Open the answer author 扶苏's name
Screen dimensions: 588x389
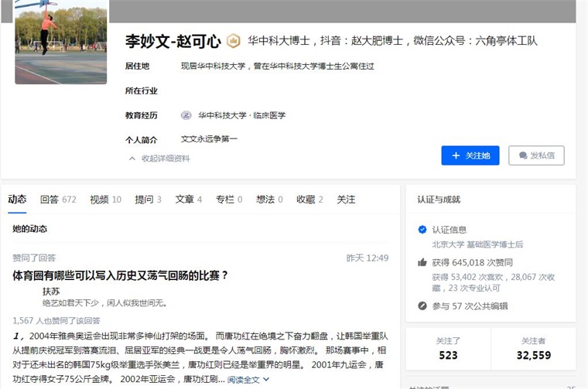click(51, 292)
